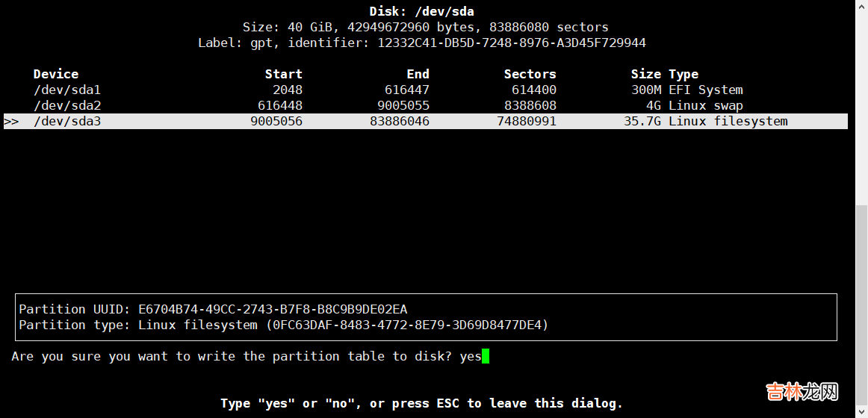
Task: Click the Size column header
Action: pyautogui.click(x=645, y=74)
